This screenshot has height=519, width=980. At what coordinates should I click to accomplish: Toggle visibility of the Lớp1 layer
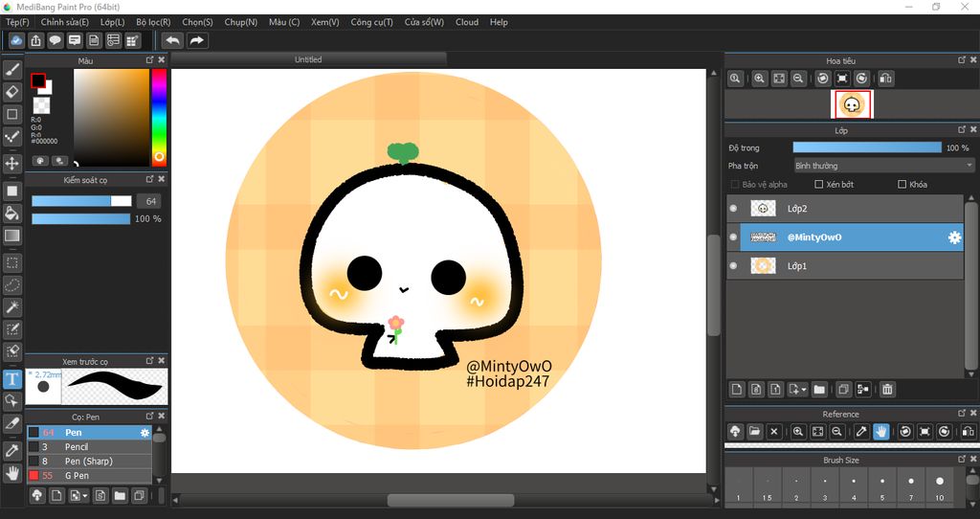734,266
